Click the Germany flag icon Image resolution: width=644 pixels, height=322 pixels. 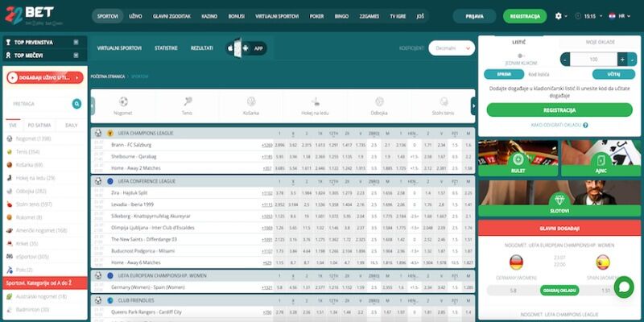click(516, 262)
